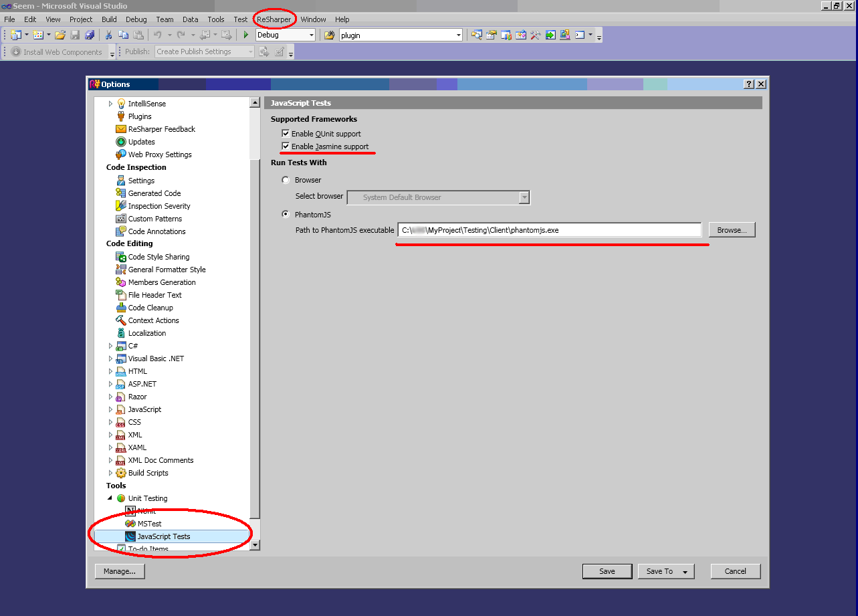Click the Cancel button
The image size is (858, 616).
pos(736,571)
